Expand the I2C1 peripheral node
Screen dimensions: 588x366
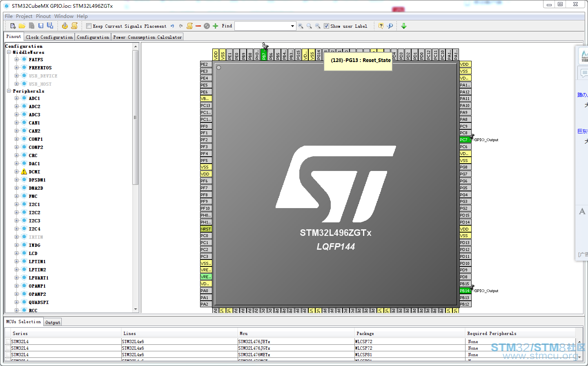point(17,204)
